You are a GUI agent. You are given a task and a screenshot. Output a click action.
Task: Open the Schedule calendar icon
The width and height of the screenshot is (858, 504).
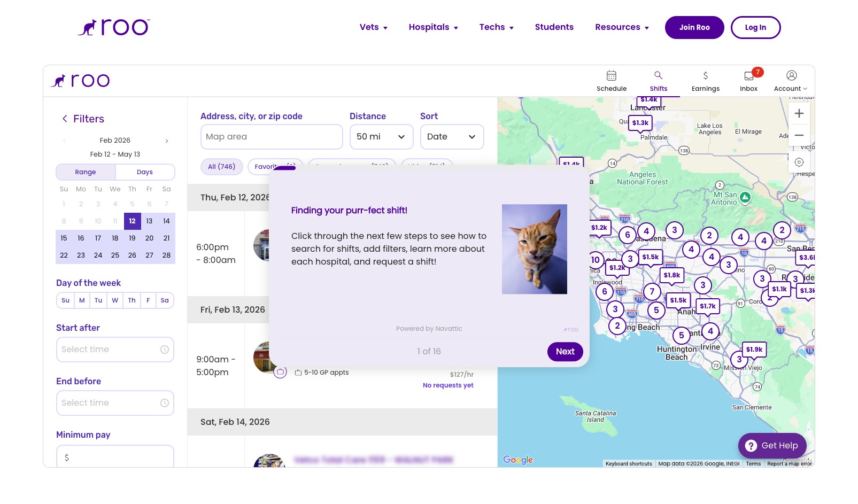coord(612,76)
